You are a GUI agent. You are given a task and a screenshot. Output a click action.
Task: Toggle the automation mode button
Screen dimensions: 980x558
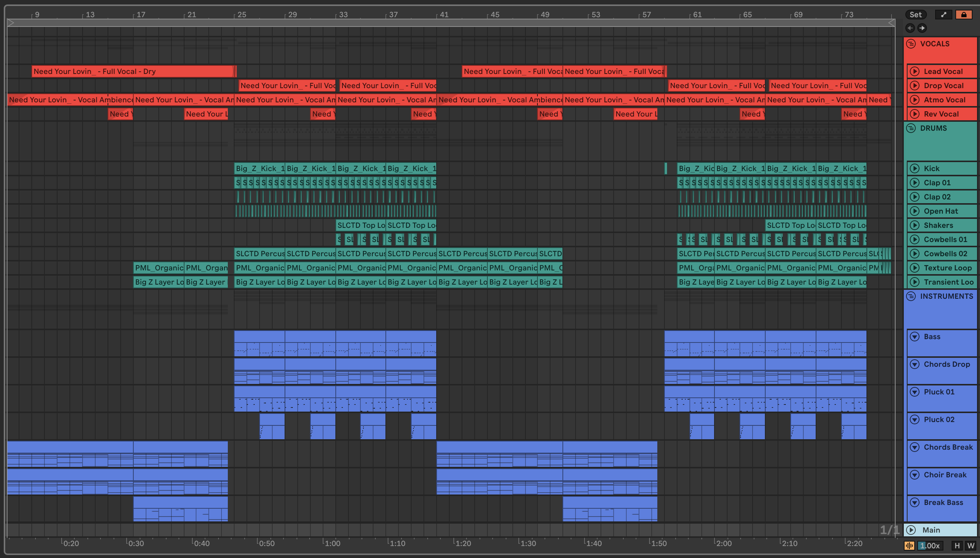tap(944, 15)
